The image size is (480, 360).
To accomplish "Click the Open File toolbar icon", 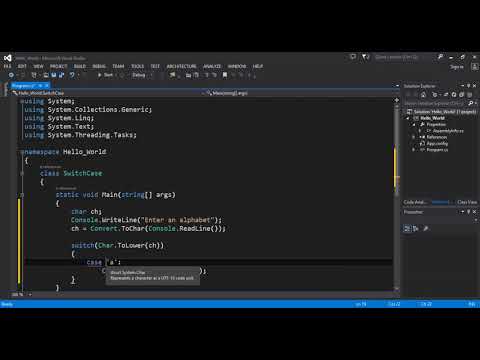I will point(46,75).
